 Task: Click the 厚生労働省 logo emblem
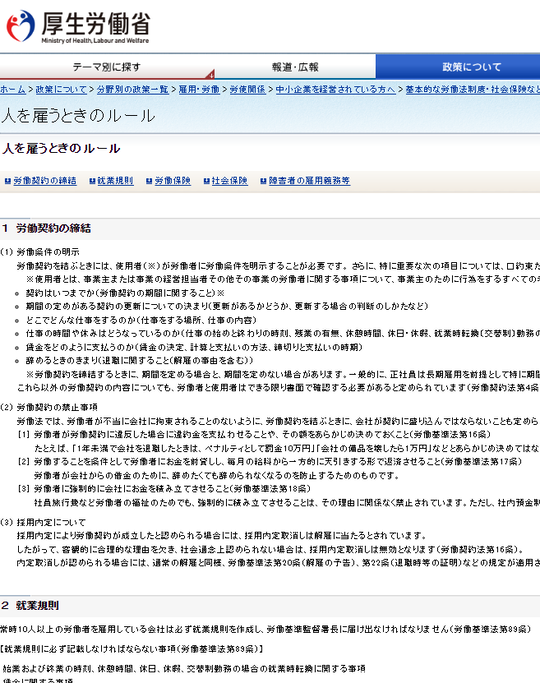click(20, 26)
